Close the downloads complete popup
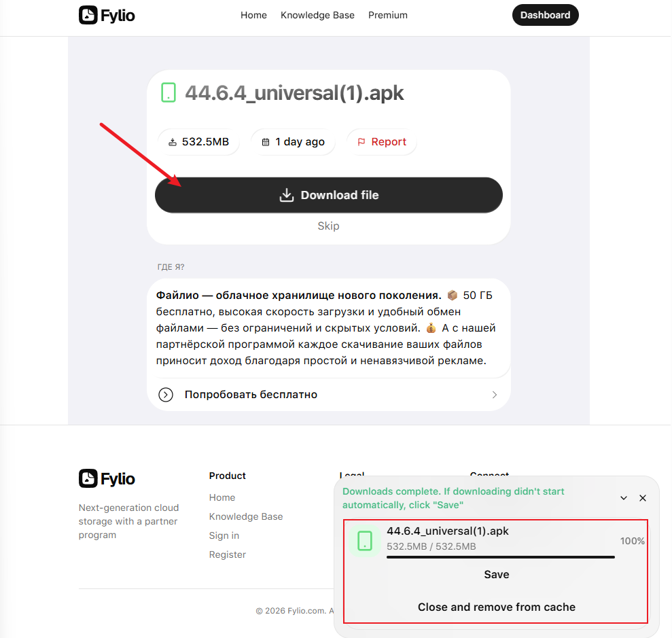Image resolution: width=672 pixels, height=638 pixels. [642, 498]
